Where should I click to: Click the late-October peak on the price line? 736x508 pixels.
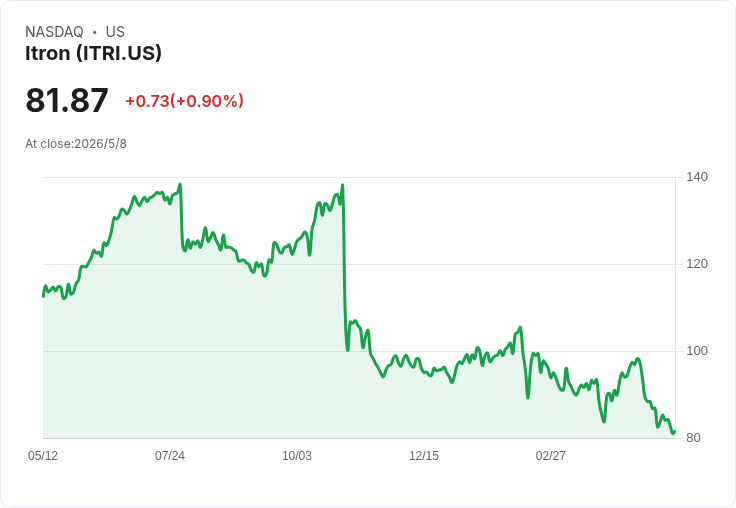[342, 185]
